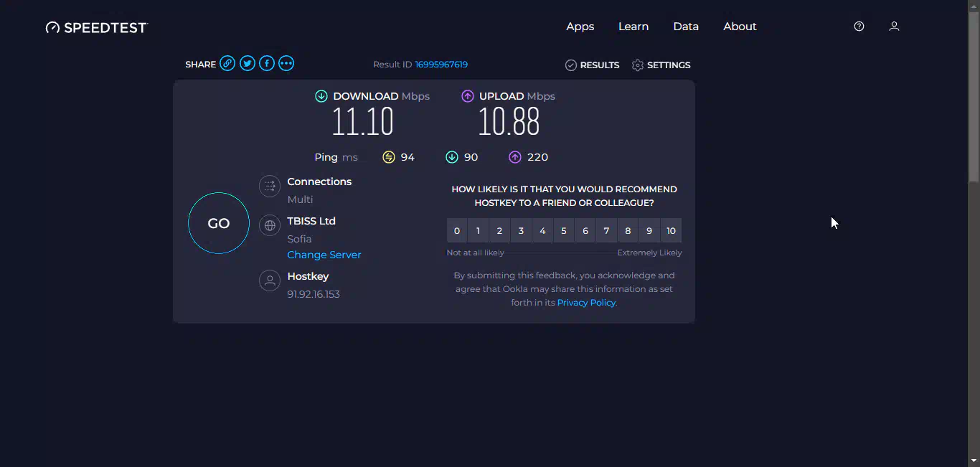Click the SHARE label
Image resolution: width=980 pixels, height=467 pixels.
200,65
